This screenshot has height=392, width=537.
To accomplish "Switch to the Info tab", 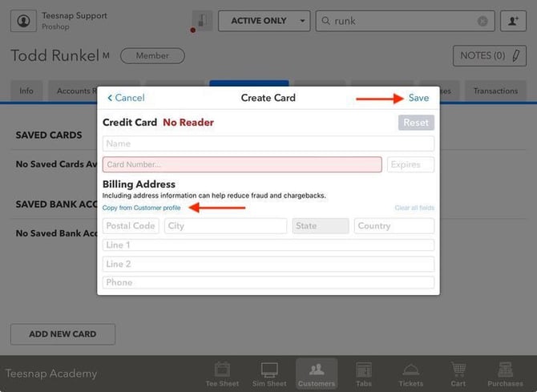I will tap(26, 91).
